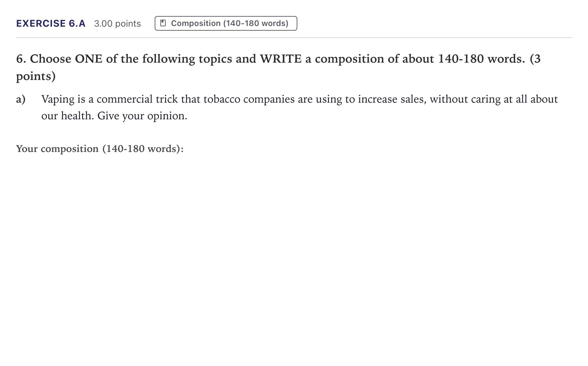Click the notebook icon in Composition badge

pos(163,23)
